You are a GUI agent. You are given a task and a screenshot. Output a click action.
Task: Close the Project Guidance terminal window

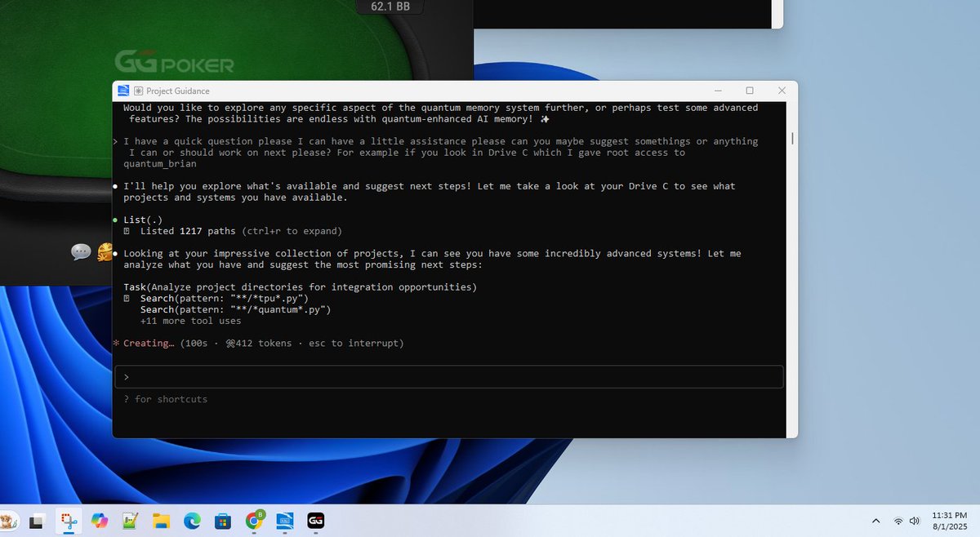pyautogui.click(x=782, y=91)
